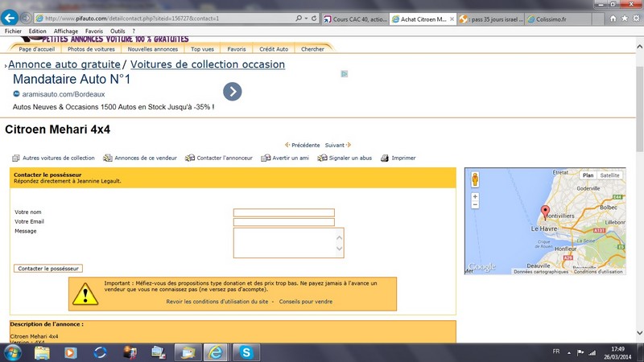Go back with the browser back arrow
The image size is (644, 362).
pyautogui.click(x=10, y=18)
